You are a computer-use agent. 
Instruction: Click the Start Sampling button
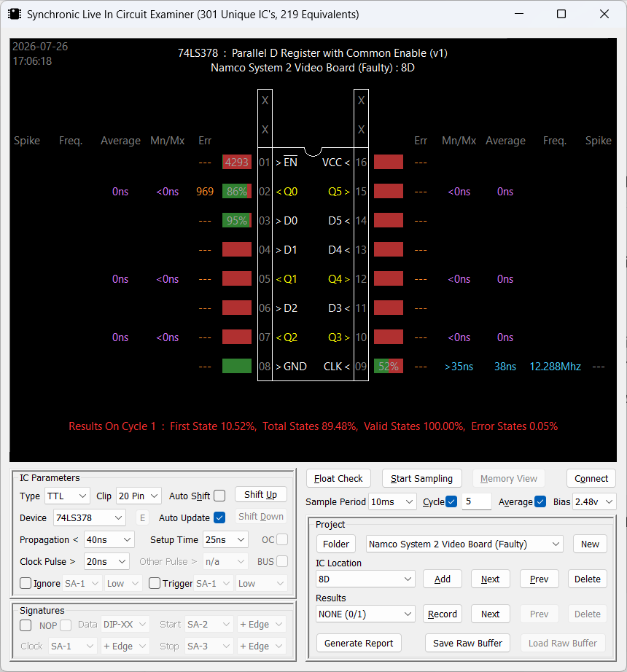pos(421,478)
